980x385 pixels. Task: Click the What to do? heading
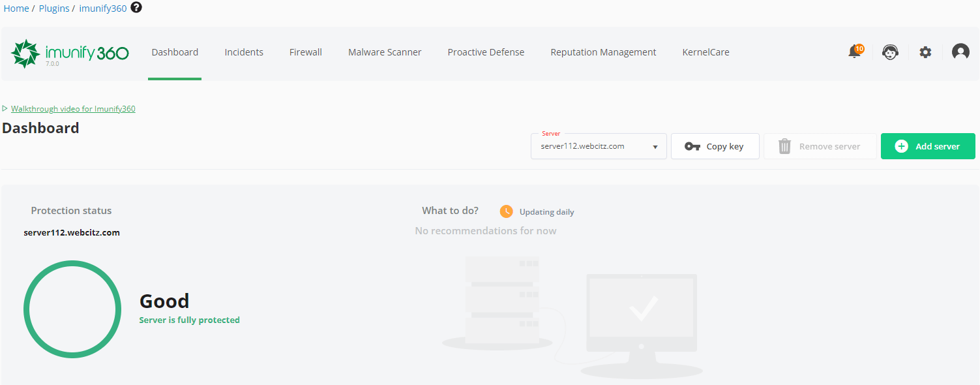point(450,211)
